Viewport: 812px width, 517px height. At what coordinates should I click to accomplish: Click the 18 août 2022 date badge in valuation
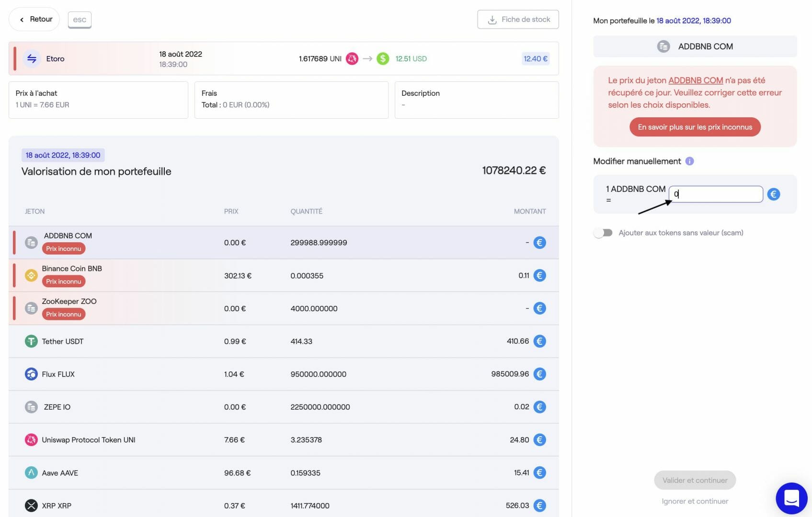click(x=63, y=155)
